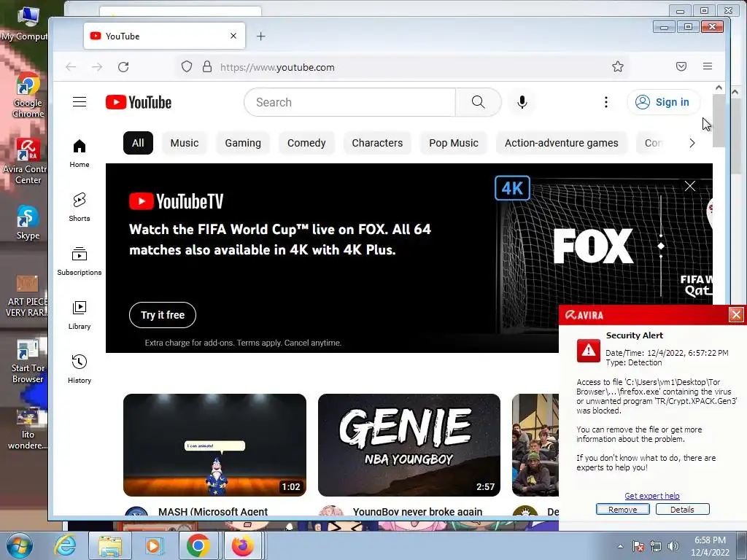Open a new tab with plus button

pos(261,36)
